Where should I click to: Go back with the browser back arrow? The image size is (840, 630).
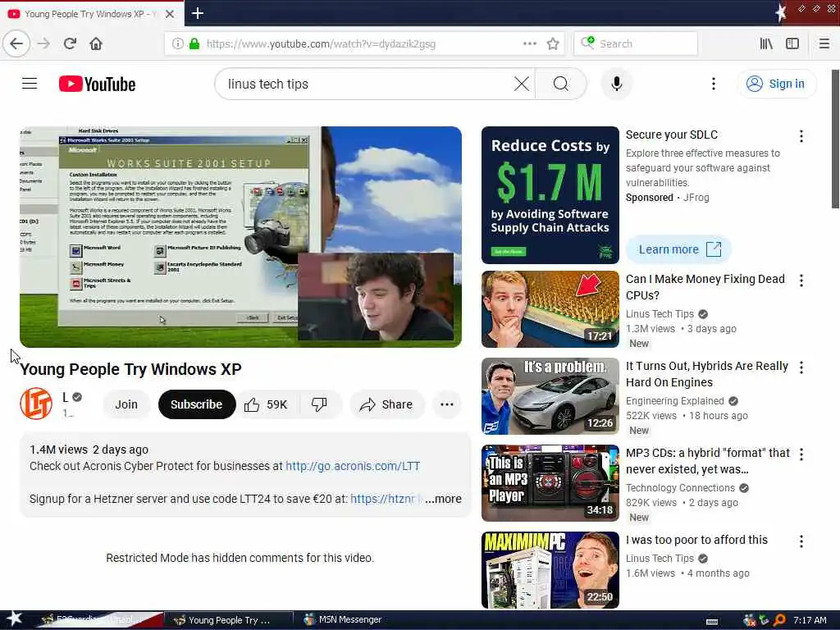pos(16,43)
